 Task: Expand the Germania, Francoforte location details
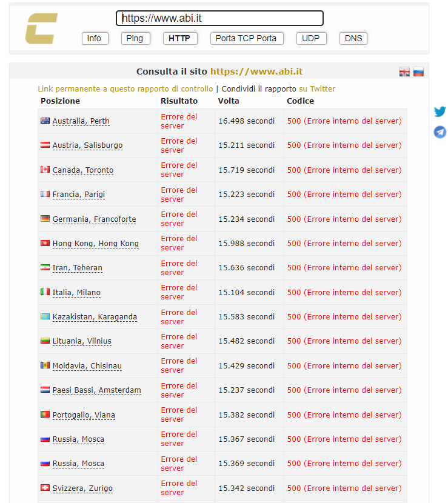pos(94,219)
